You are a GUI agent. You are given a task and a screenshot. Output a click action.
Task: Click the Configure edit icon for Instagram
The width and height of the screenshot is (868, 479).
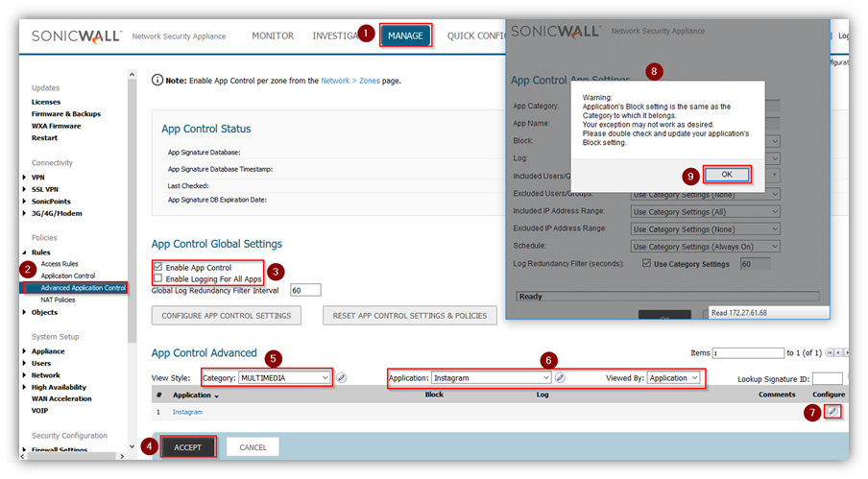tap(832, 411)
